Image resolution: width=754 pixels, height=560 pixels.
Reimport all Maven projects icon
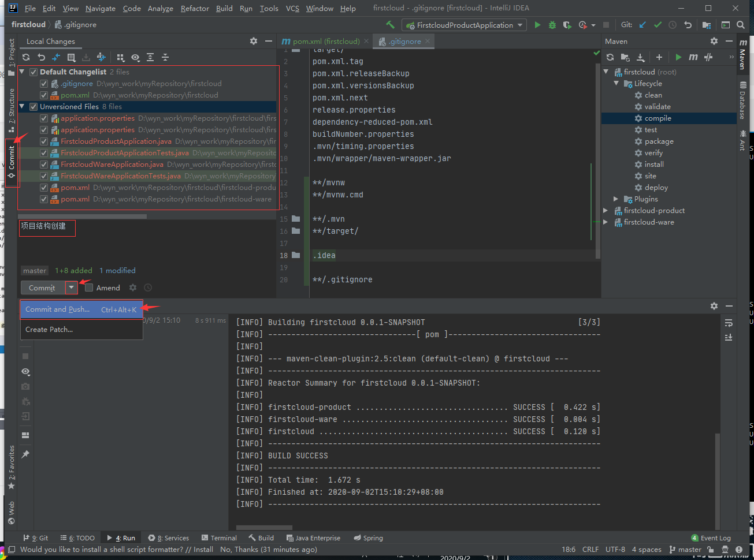pyautogui.click(x=611, y=57)
